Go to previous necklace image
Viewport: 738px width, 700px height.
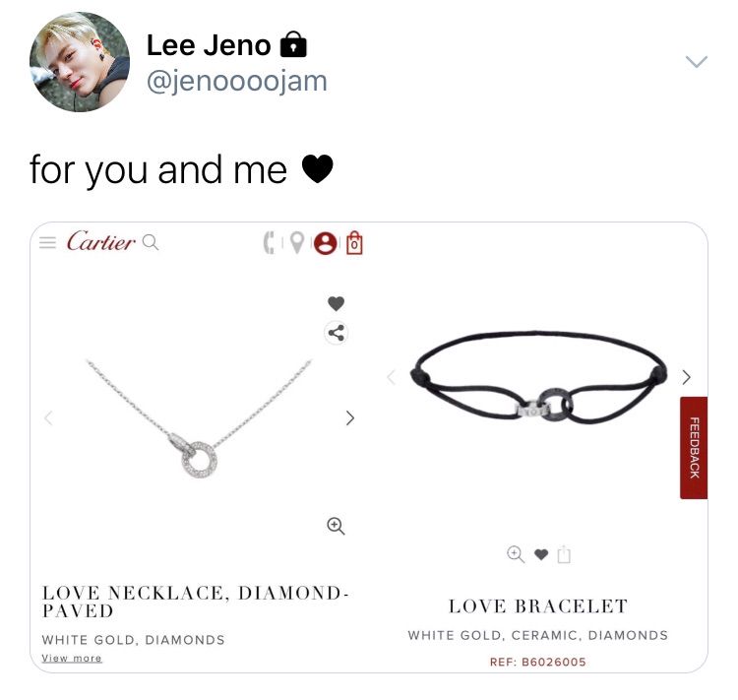click(x=48, y=417)
